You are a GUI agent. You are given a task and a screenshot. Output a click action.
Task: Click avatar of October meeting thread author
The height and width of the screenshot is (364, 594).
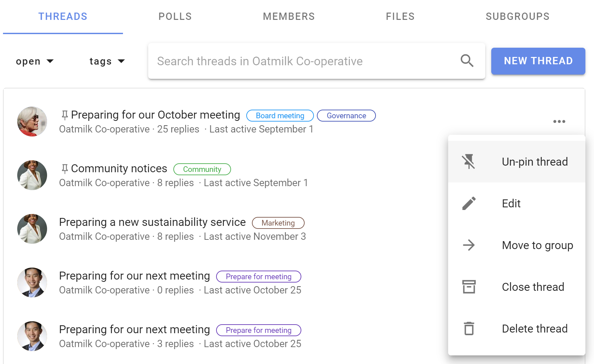click(x=32, y=122)
